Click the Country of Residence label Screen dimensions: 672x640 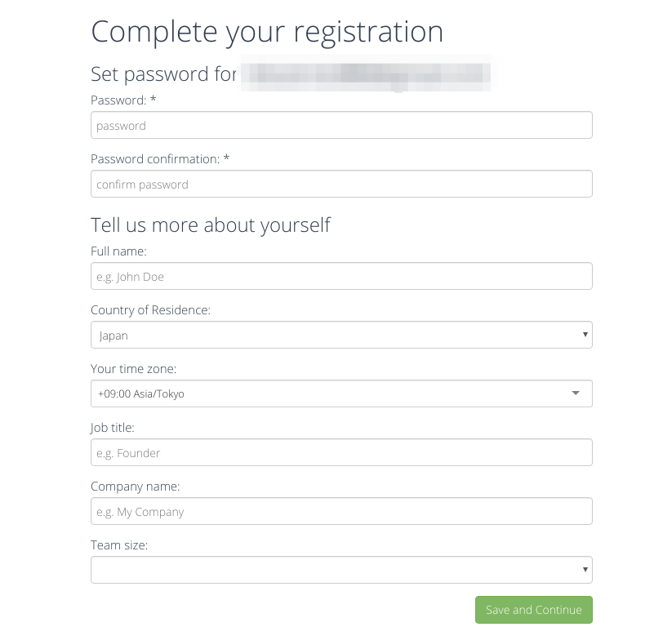pyautogui.click(x=150, y=309)
